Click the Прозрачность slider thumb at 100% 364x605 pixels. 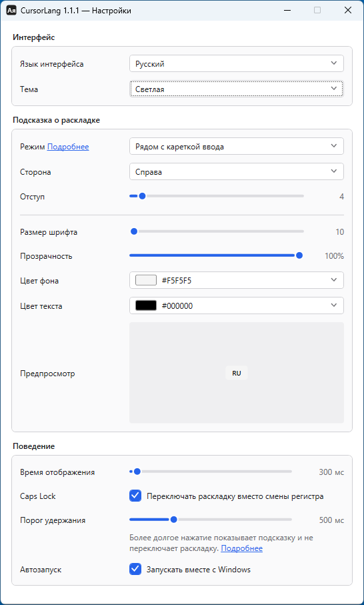[x=299, y=255]
